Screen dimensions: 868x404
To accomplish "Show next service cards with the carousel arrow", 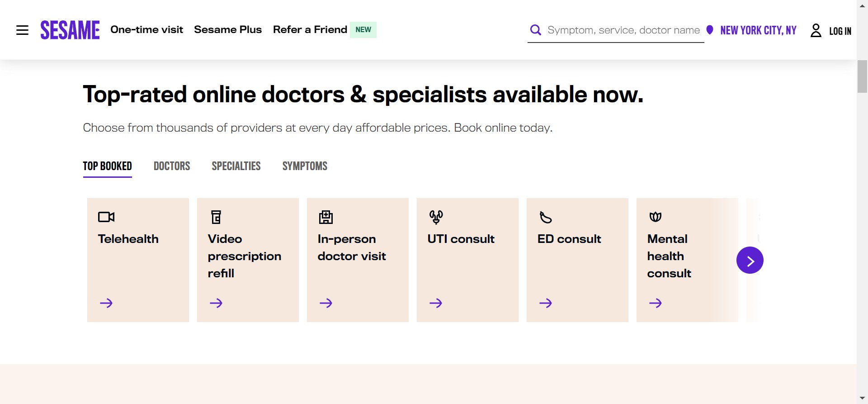I will point(750,260).
